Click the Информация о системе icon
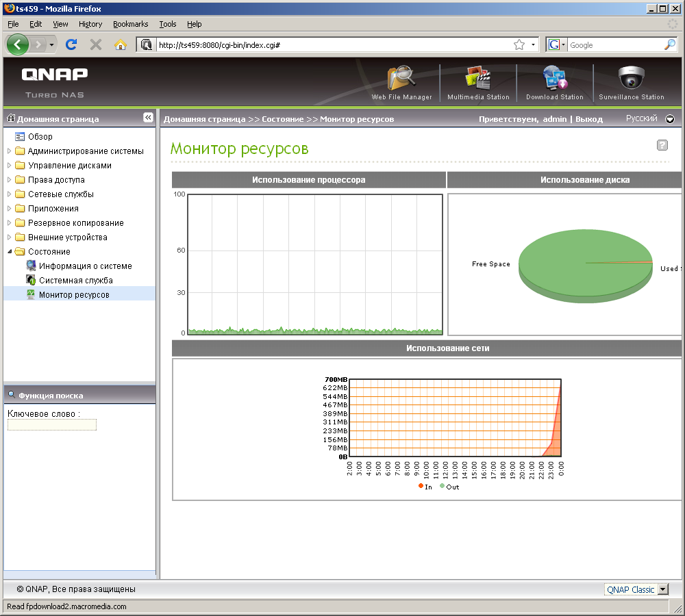The height and width of the screenshot is (616, 685). [31, 266]
